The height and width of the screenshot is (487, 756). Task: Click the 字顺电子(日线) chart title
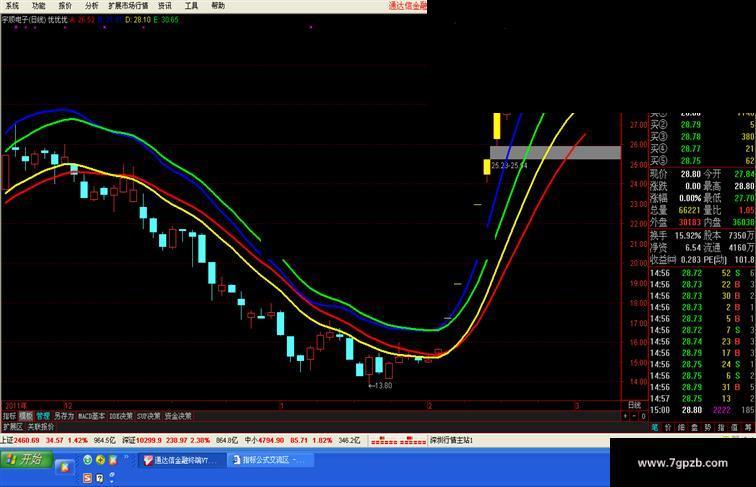pos(24,20)
